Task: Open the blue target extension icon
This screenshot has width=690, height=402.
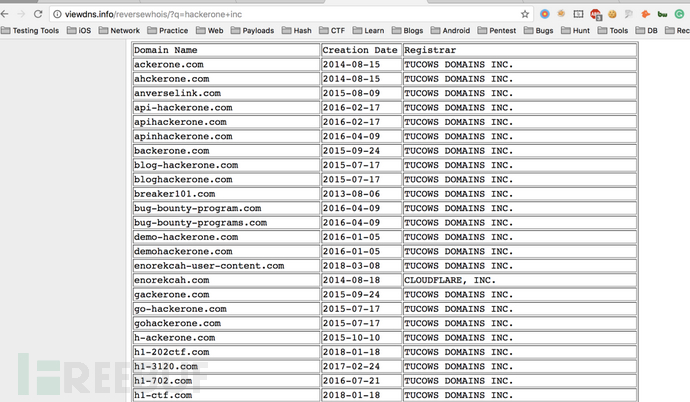Action: [x=545, y=14]
